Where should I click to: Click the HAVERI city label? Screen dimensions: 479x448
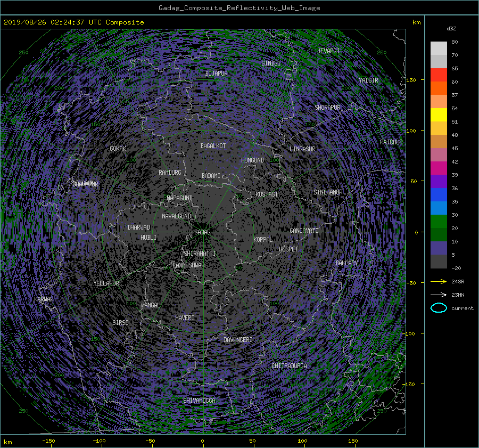(x=185, y=317)
